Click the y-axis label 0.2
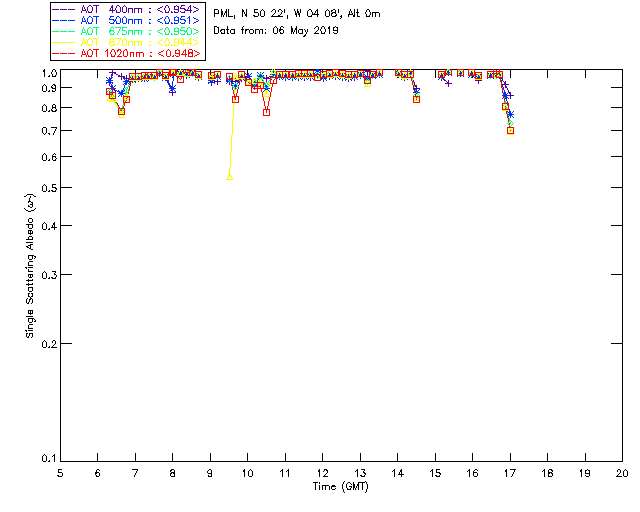This screenshot has width=640, height=512. [48, 344]
